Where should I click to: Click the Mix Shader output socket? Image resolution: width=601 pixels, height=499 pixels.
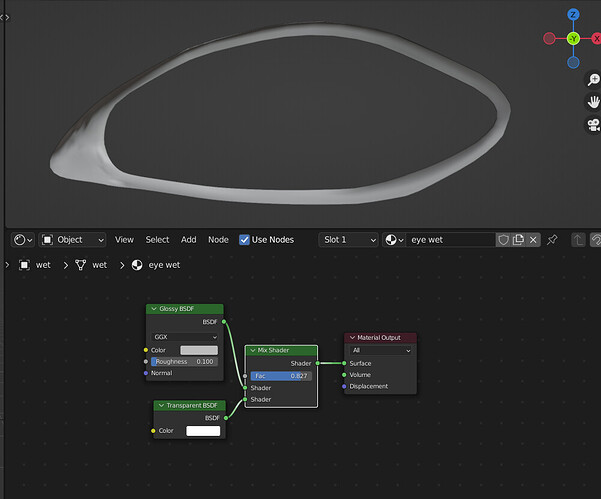pos(317,363)
